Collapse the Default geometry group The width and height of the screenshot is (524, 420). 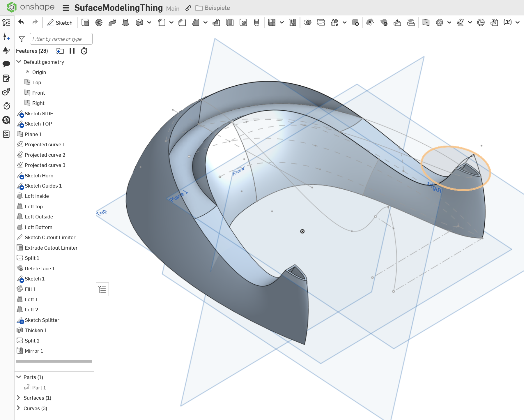[x=19, y=62]
